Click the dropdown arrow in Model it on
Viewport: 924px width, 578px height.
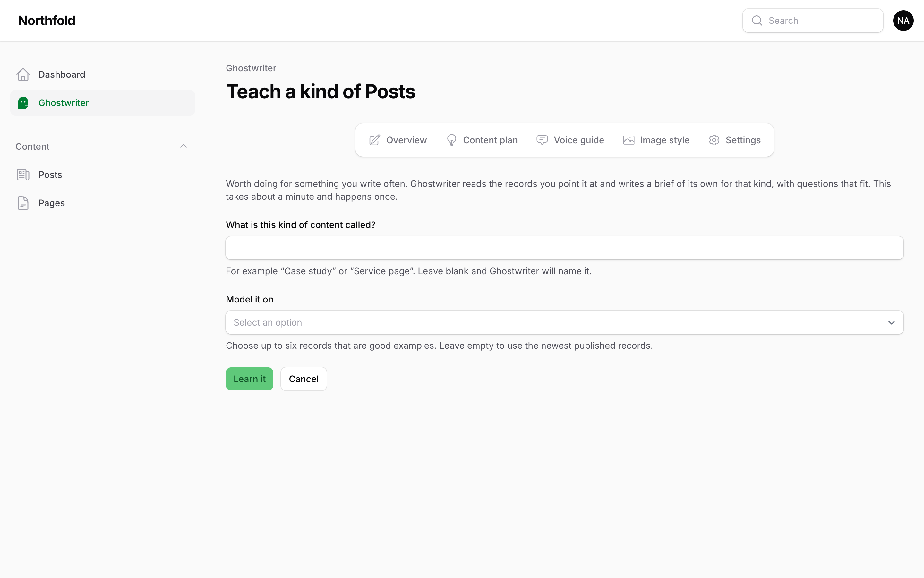891,323
